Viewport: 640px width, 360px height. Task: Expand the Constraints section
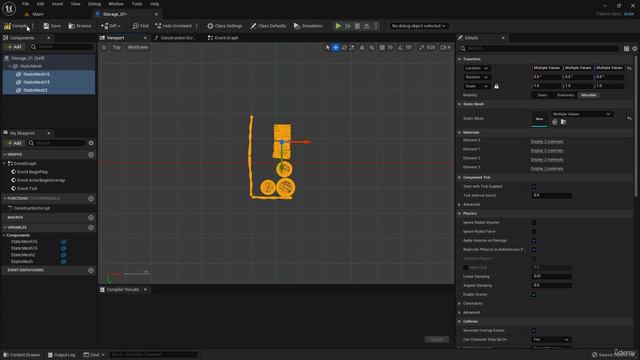(x=460, y=304)
